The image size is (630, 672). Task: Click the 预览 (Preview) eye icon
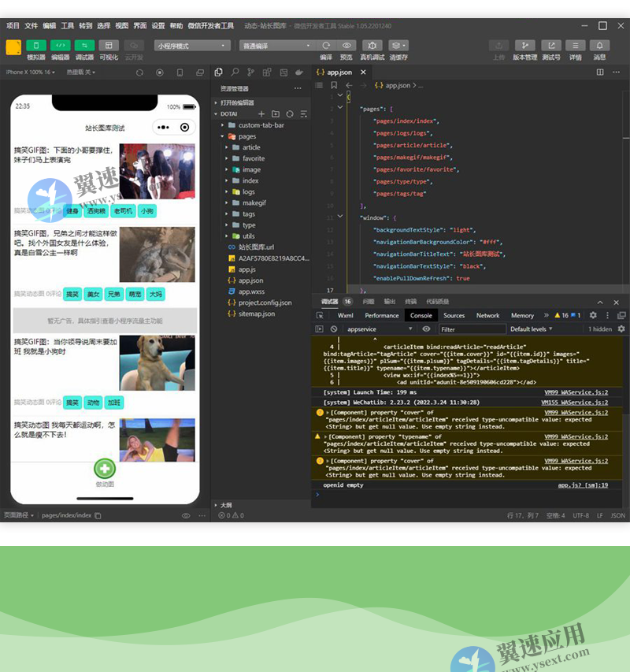point(347,45)
